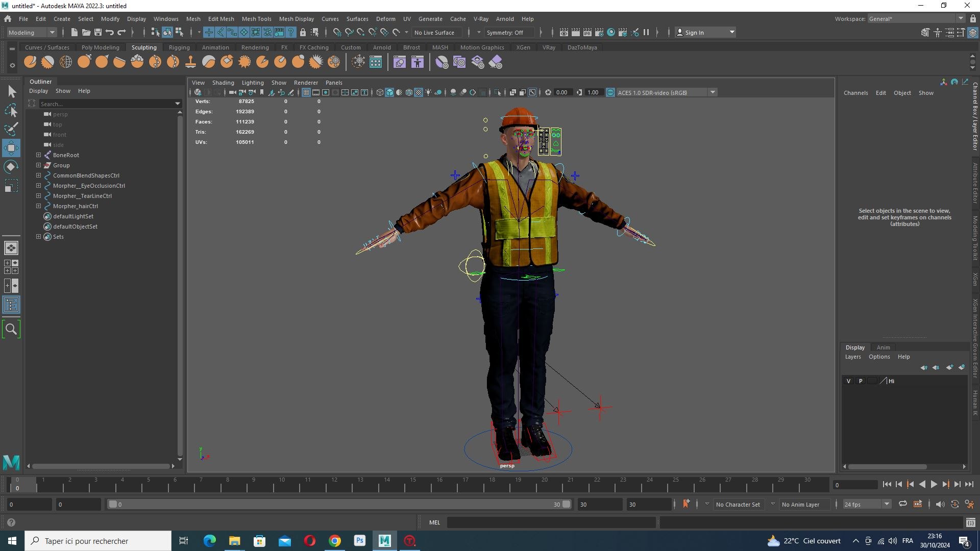Open the Outliner layout icon in sidebar
Screen dimensions: 980x551
point(11,305)
